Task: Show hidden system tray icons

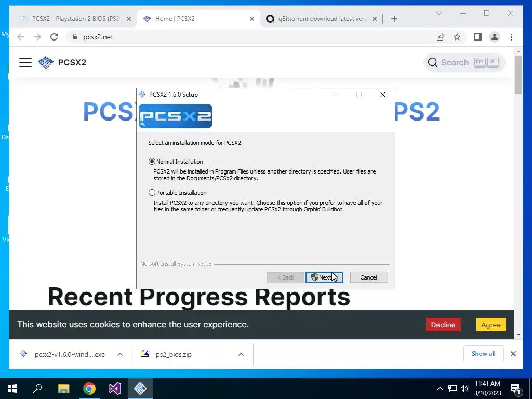Action: pos(440,389)
